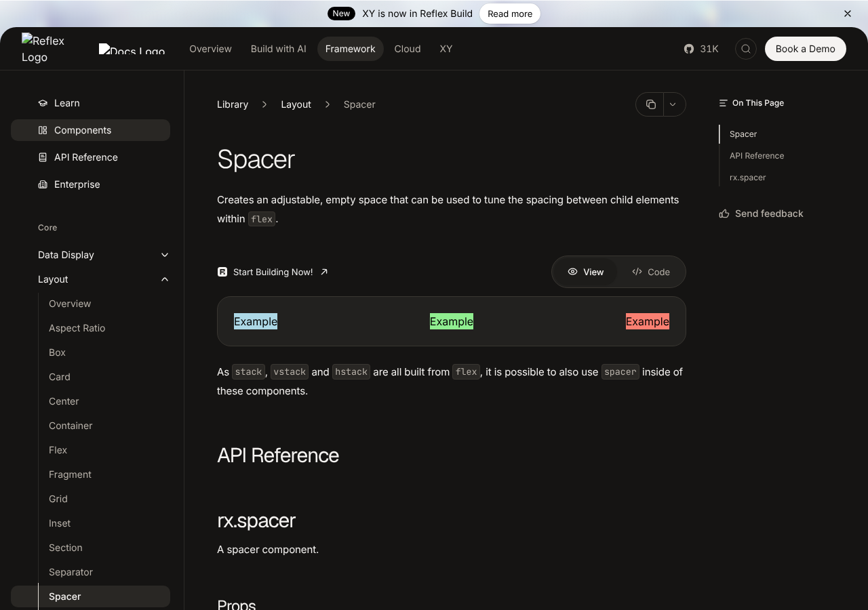
Task: Open Grid in sidebar
Action: point(58,499)
